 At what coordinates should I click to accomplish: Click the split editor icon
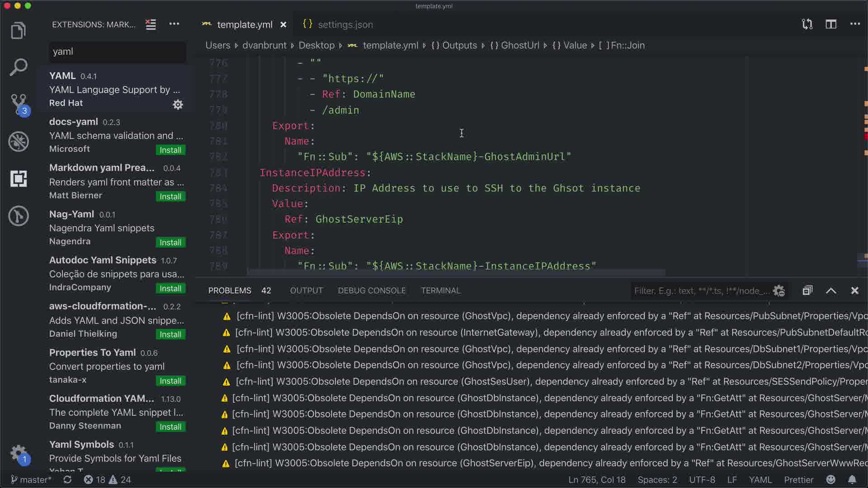click(x=831, y=24)
